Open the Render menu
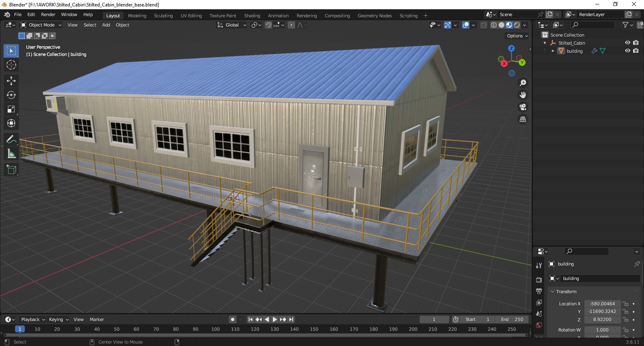Screen dimensions: 644x346 pyautogui.click(x=48, y=14)
